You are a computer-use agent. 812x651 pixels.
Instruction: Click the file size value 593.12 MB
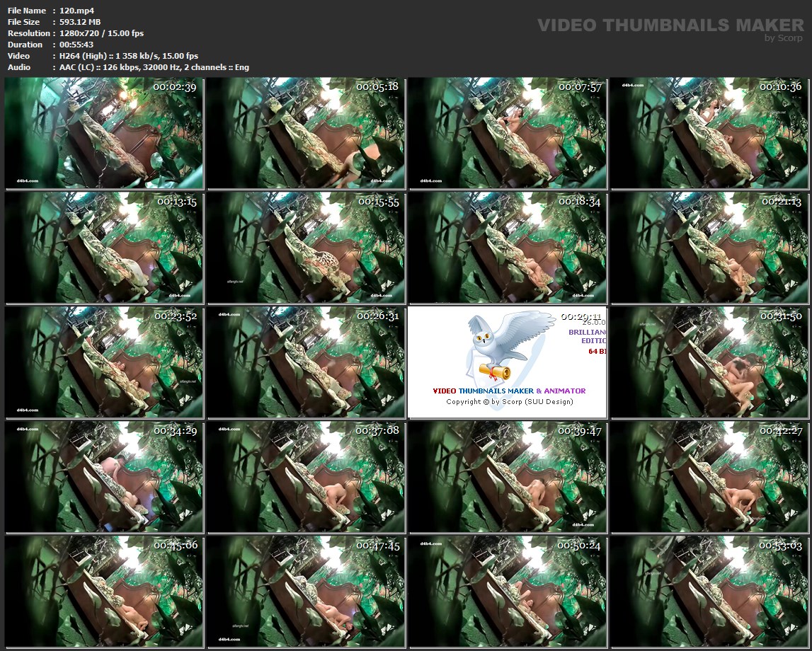pyautogui.click(x=80, y=22)
